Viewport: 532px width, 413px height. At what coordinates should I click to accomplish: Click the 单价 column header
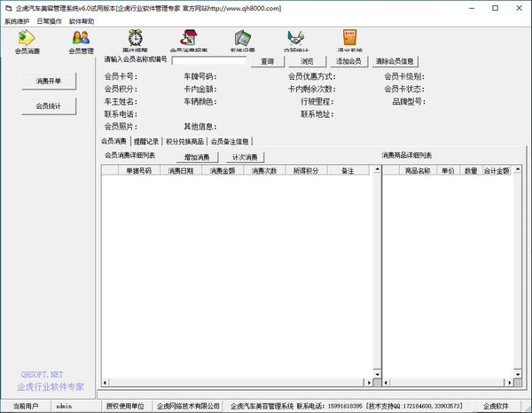tap(448, 170)
